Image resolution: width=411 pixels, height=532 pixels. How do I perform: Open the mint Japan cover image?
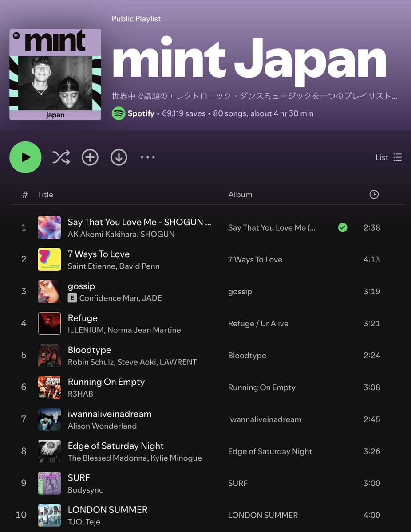(x=55, y=74)
